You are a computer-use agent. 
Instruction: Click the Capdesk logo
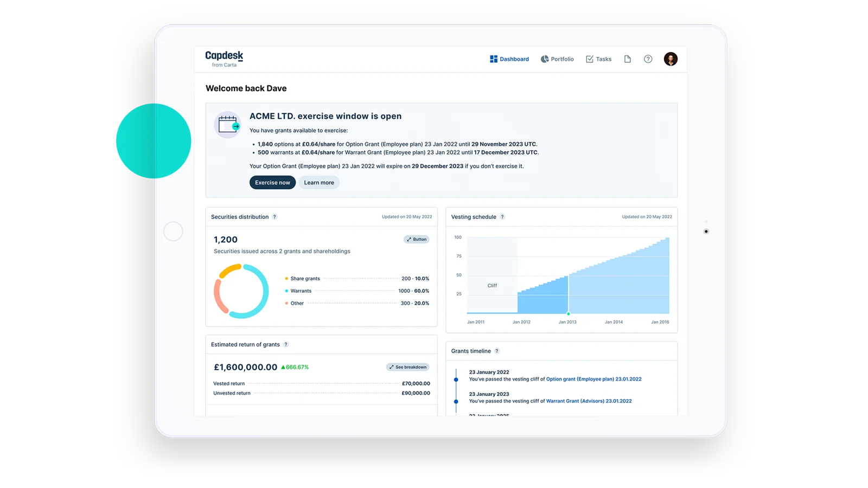[224, 59]
